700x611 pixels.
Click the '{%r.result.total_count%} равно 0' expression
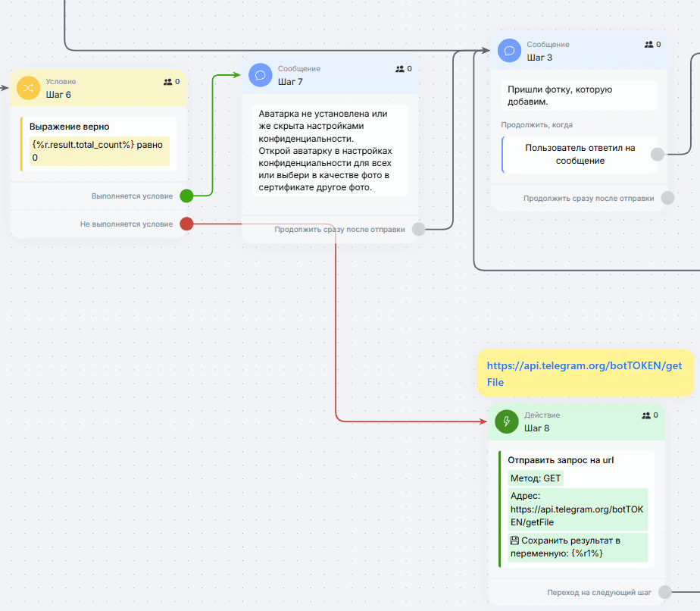pyautogui.click(x=99, y=151)
